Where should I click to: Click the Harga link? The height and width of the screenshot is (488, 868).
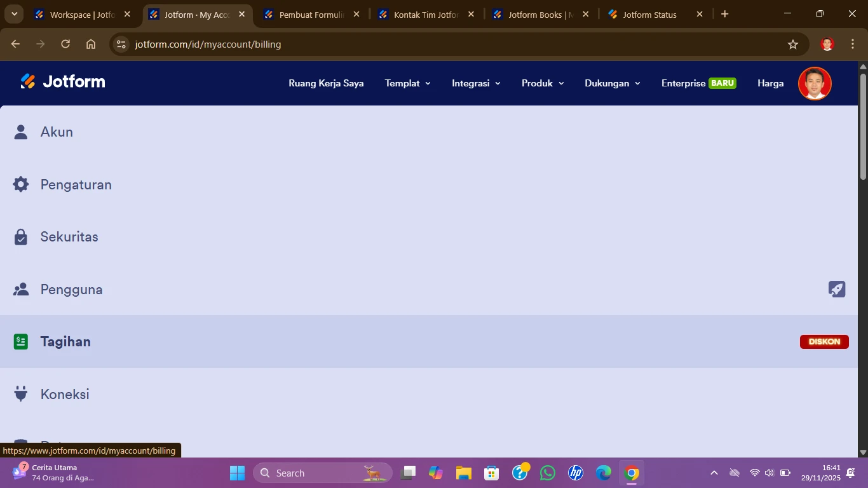[769, 83]
